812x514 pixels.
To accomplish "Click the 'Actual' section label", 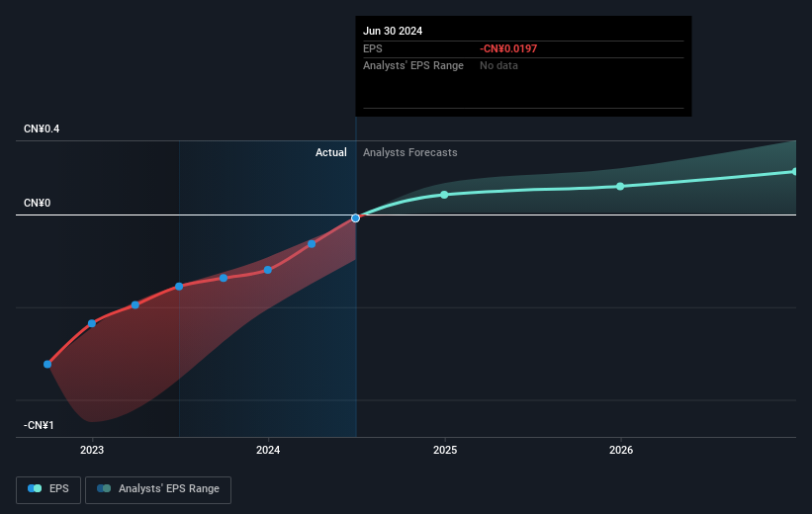I will 331,152.
